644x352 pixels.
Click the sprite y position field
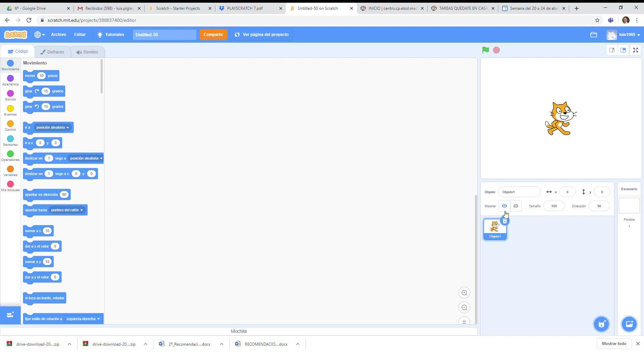(602, 192)
